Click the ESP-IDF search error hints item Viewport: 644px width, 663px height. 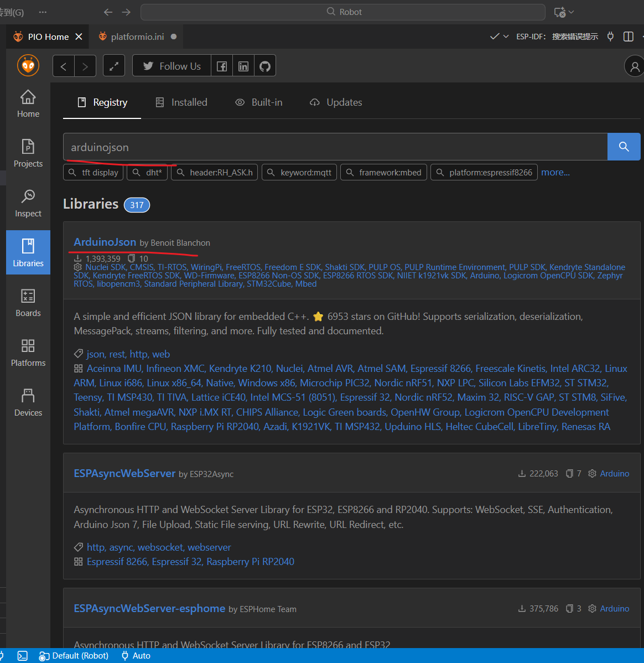point(557,37)
